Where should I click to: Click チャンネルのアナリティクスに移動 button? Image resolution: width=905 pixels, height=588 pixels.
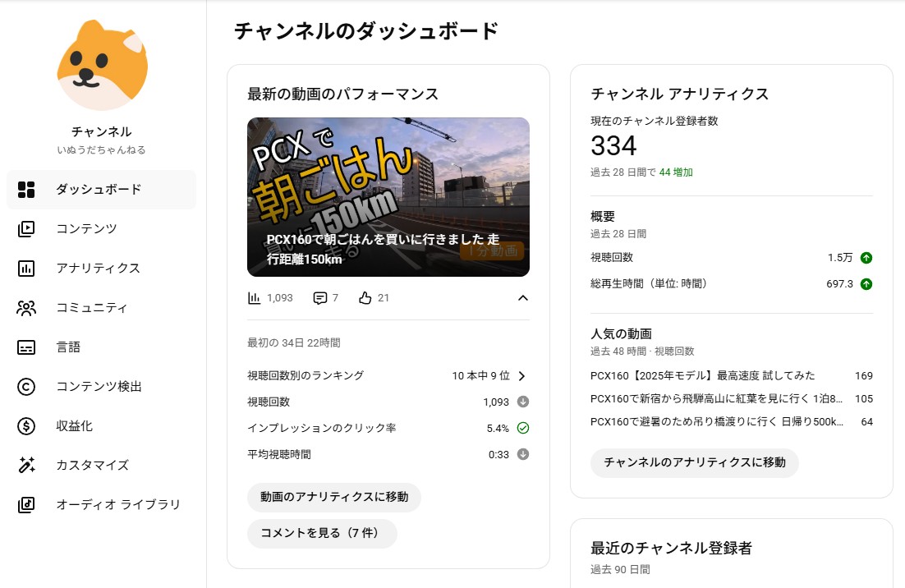tap(694, 462)
